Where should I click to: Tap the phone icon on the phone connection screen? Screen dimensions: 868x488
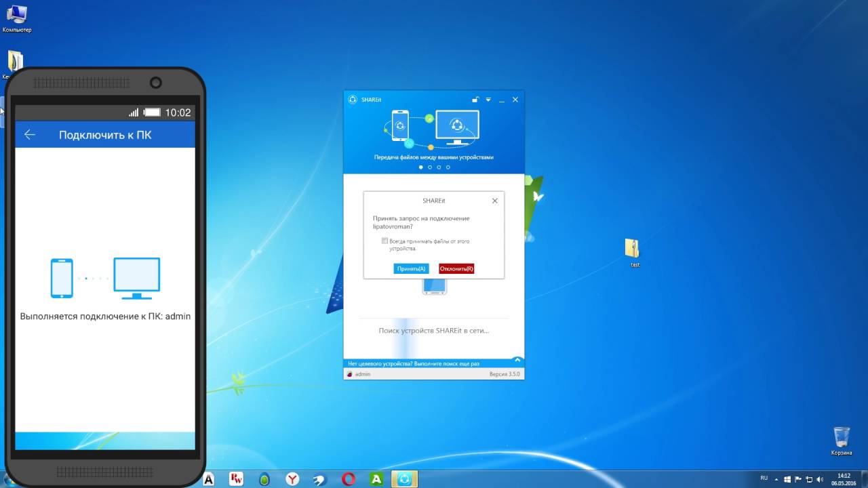point(62,278)
